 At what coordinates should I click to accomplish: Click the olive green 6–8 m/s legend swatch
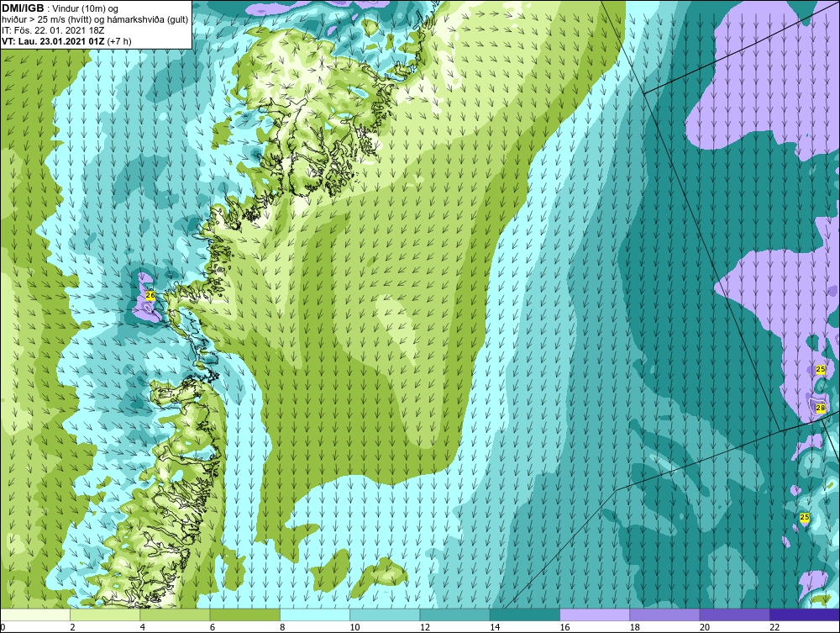244,615
